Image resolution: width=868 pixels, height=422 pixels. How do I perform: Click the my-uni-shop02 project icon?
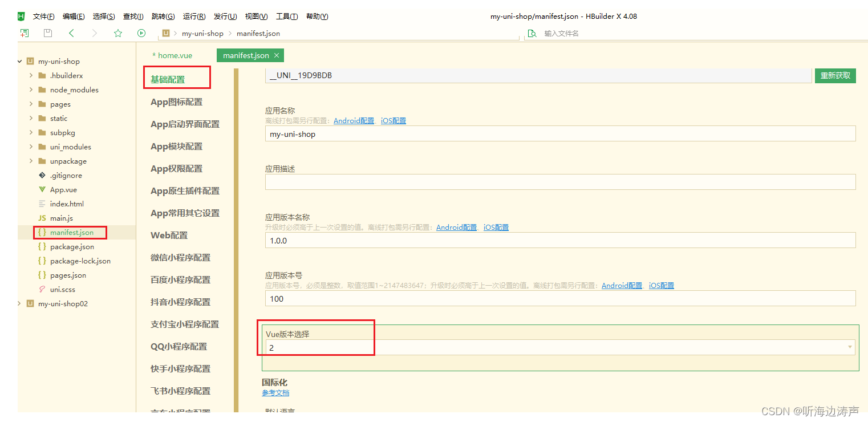tap(30, 303)
